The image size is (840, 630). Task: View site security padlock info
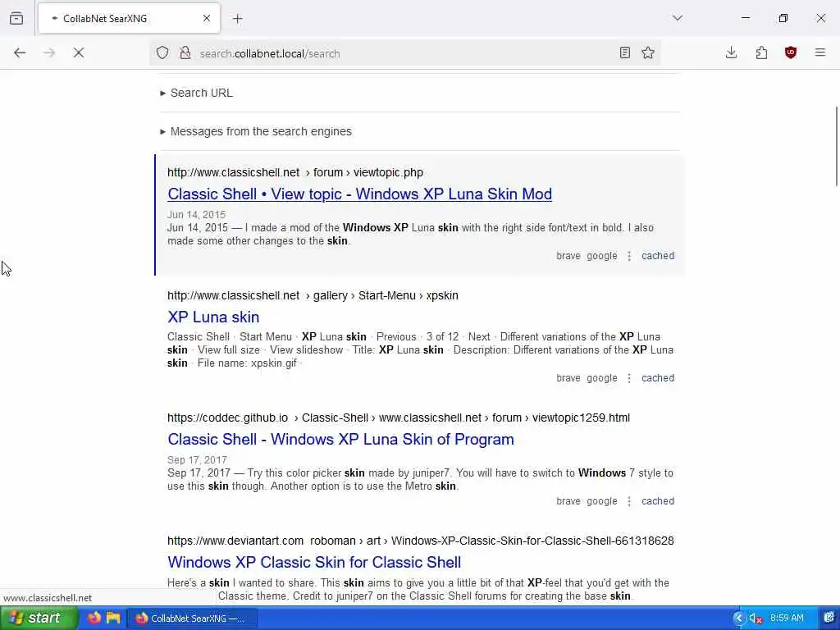tap(185, 52)
